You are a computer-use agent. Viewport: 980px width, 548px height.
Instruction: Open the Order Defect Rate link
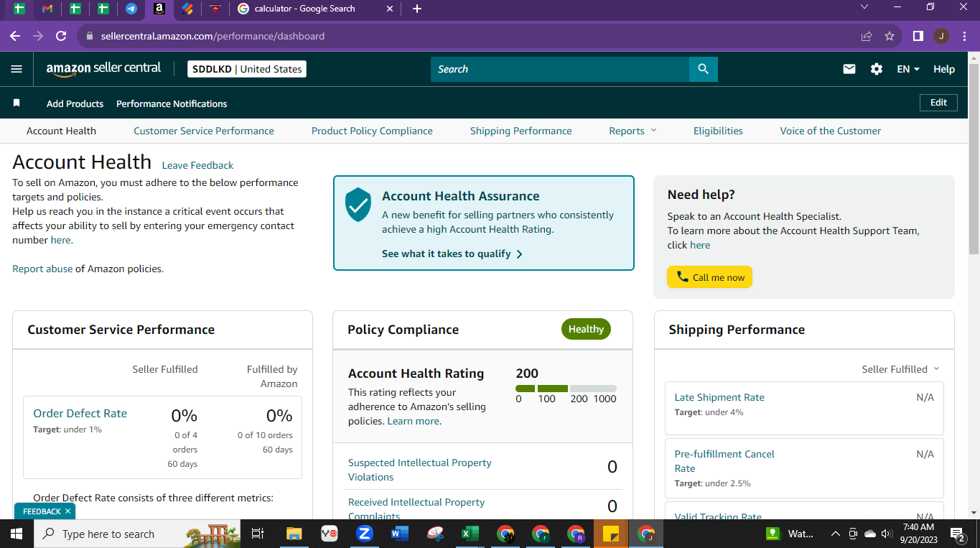[x=80, y=413]
